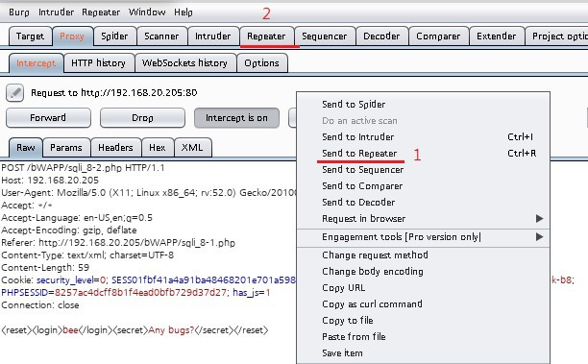
Task: Open the Extender tab
Action: [497, 36]
